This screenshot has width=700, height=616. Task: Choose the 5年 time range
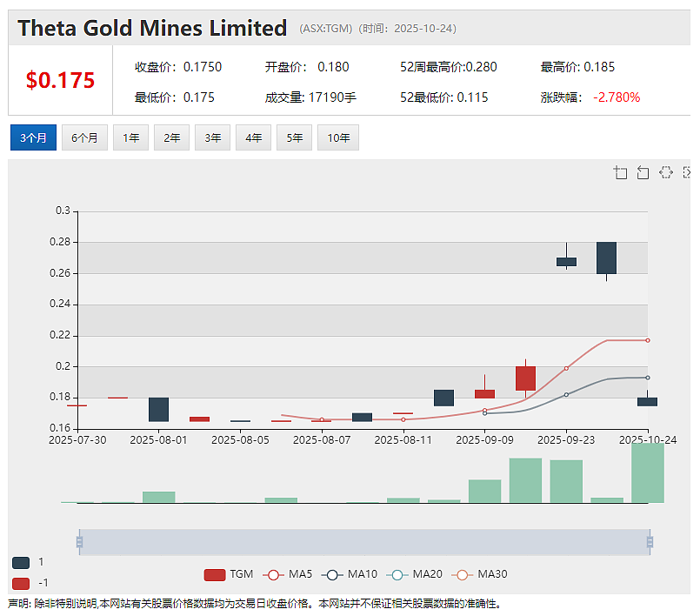pos(294,137)
